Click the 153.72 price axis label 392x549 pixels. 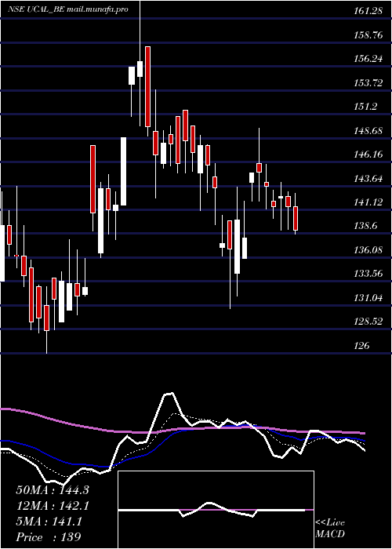coord(368,83)
